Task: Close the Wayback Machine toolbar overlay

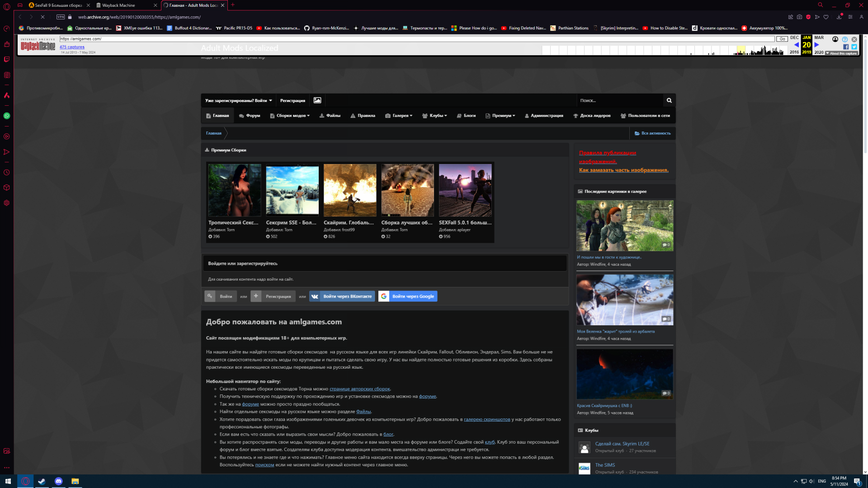Action: pos(854,39)
